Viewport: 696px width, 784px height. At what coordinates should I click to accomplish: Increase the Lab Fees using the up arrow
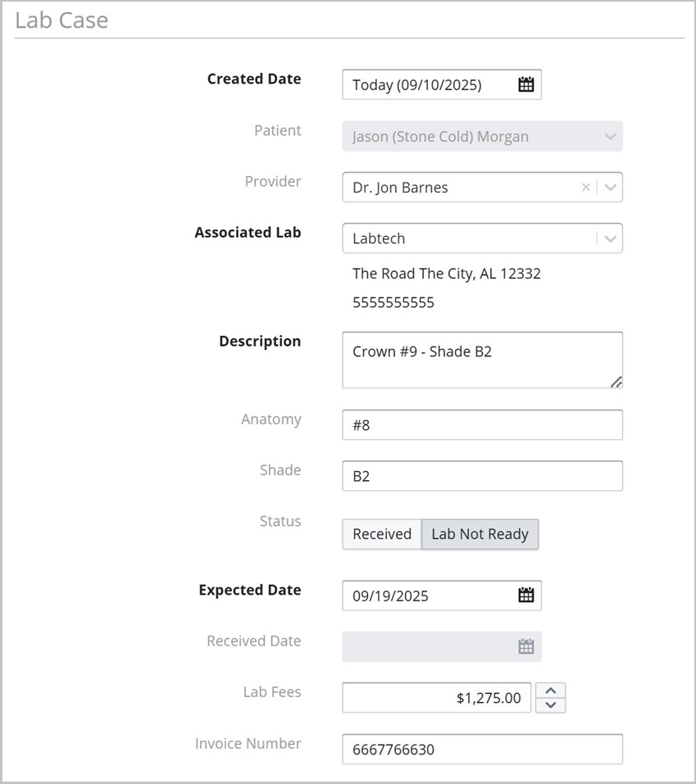(x=551, y=691)
